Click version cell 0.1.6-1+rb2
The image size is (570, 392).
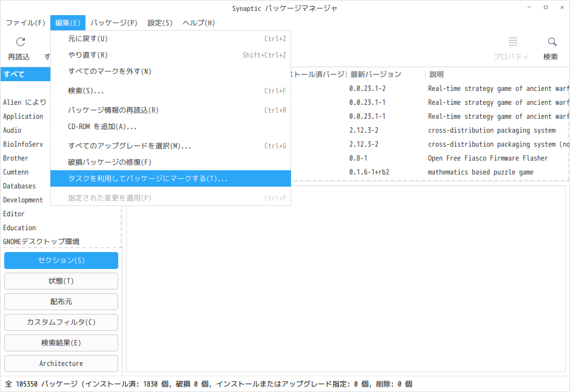click(x=369, y=172)
